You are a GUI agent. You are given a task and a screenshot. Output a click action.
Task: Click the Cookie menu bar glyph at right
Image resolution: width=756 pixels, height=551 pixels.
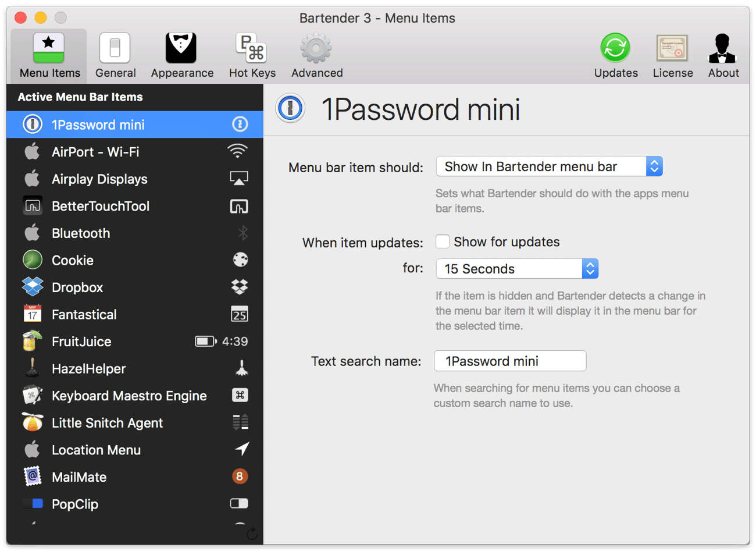tap(240, 259)
